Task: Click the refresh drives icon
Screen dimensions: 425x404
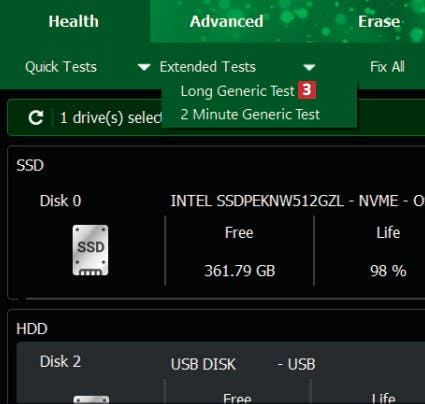Action: pyautogui.click(x=36, y=117)
